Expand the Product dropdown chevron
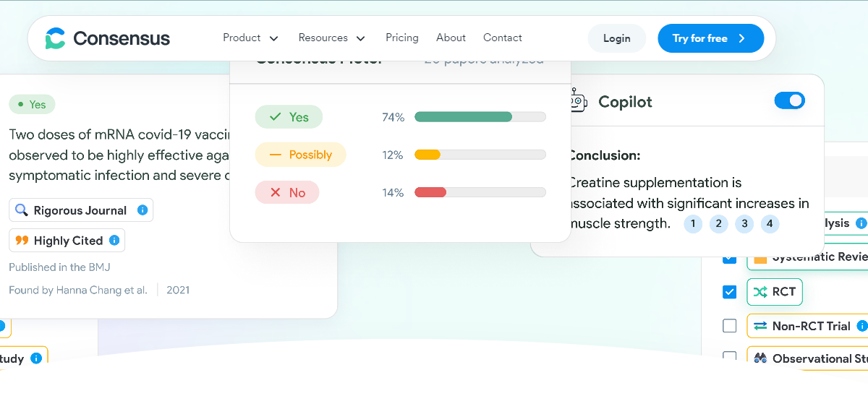Image resolution: width=868 pixels, height=396 pixels. 273,38
